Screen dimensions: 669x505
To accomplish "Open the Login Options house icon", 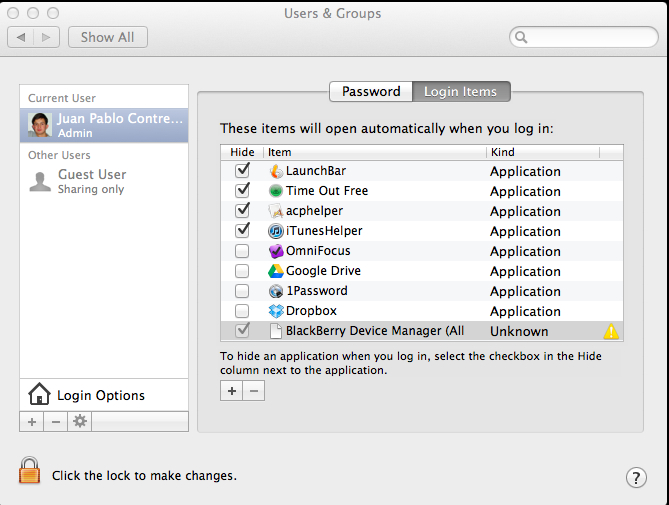I will click(39, 394).
